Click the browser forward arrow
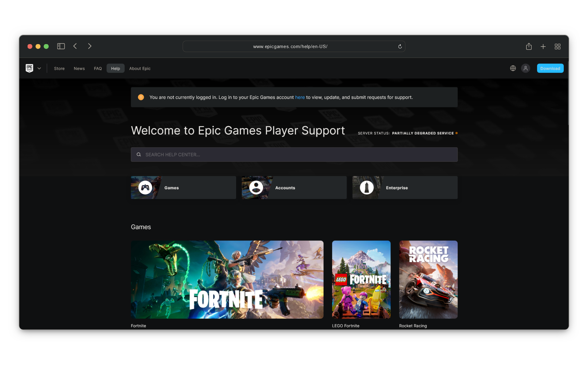The image size is (588, 392). [x=89, y=46]
